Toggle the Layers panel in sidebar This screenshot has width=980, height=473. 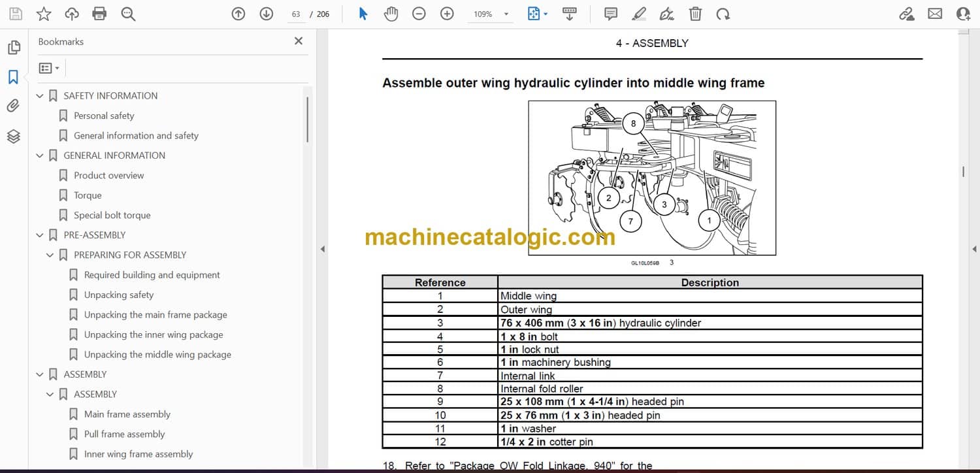(13, 136)
